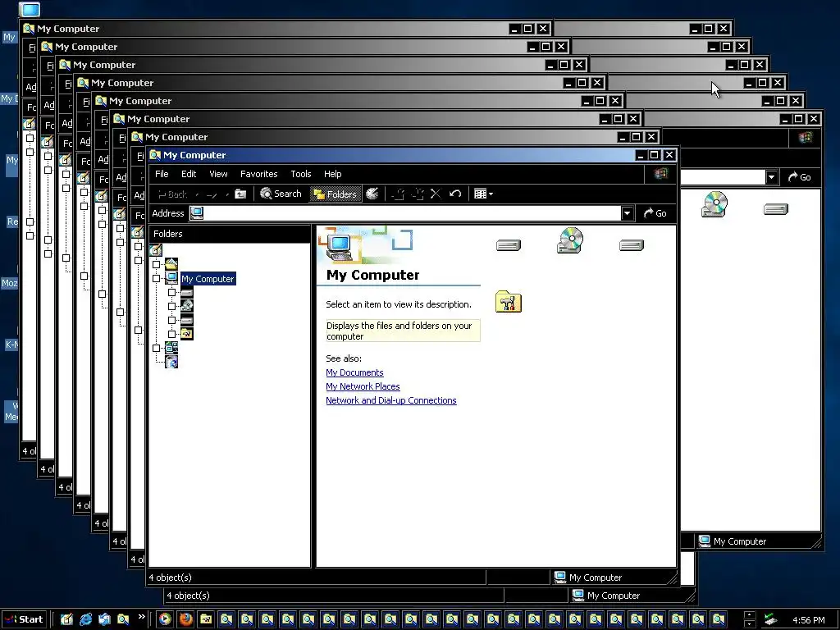The width and height of the screenshot is (840, 630).
Task: Collapse the My Computer tree node box
Action: [x=156, y=279]
